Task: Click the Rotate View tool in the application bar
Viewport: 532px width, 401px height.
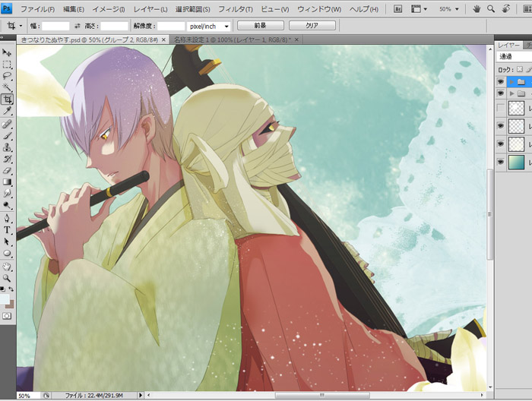Action: (506, 9)
